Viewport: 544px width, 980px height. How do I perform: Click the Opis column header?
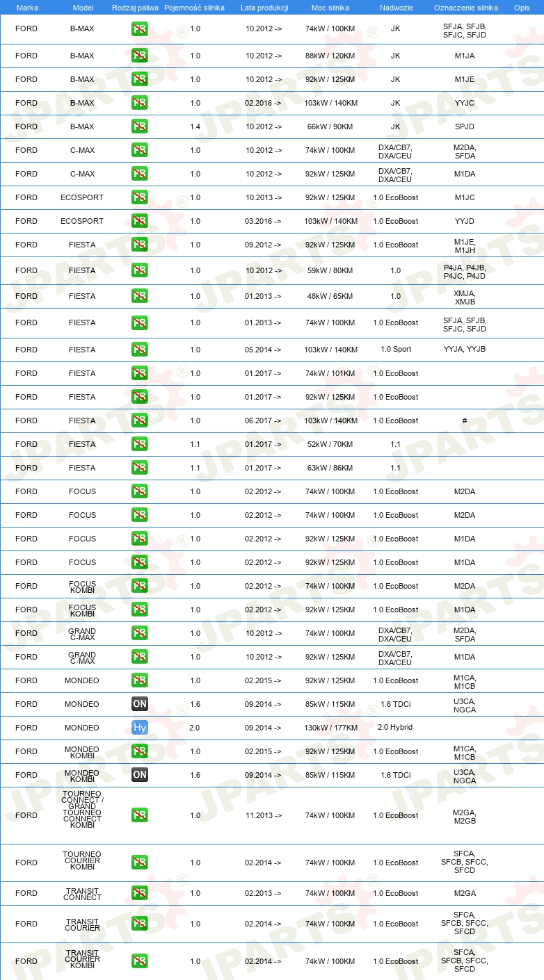tap(521, 7)
